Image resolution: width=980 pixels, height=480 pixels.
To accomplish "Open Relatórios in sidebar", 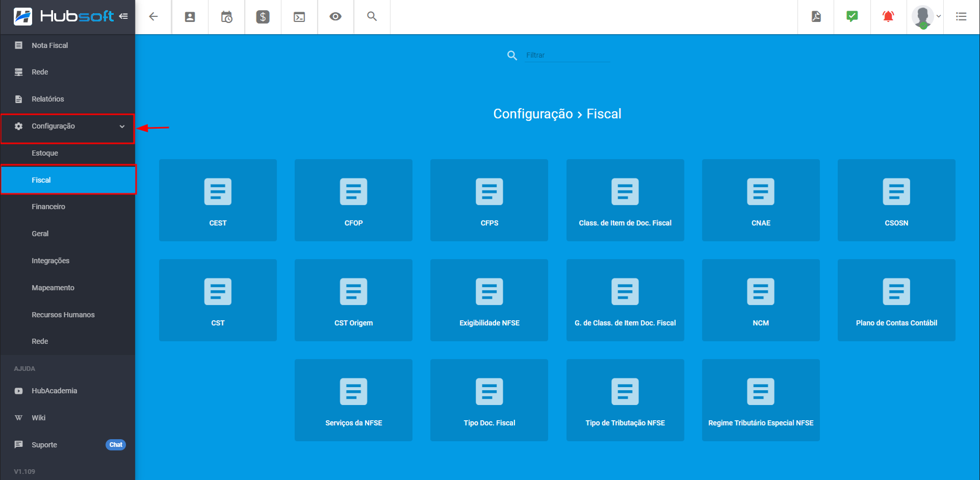I will click(67, 99).
